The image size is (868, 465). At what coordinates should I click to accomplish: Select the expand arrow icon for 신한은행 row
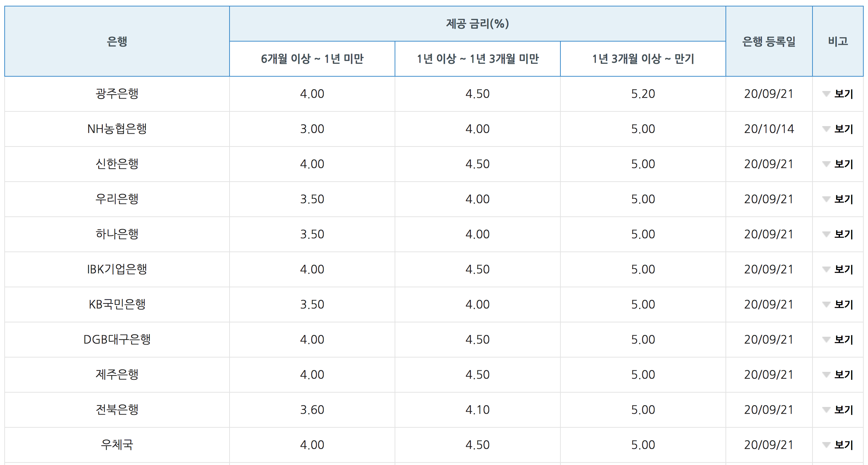(826, 164)
